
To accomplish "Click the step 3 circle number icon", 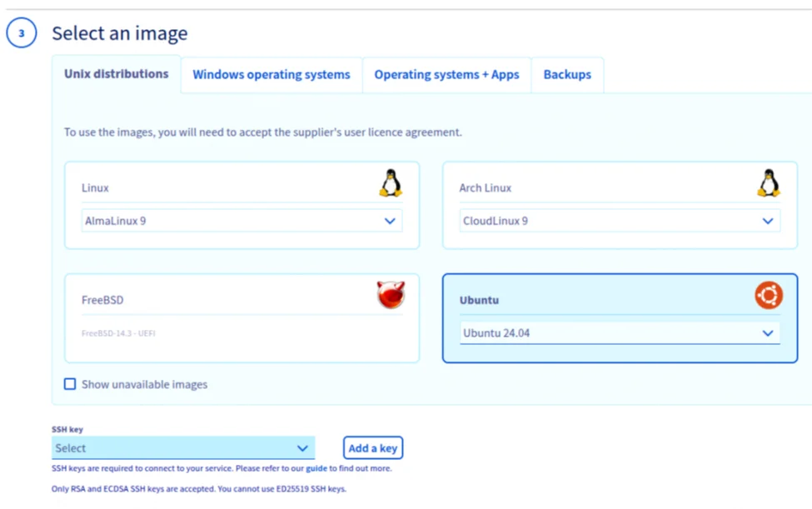I will (22, 34).
